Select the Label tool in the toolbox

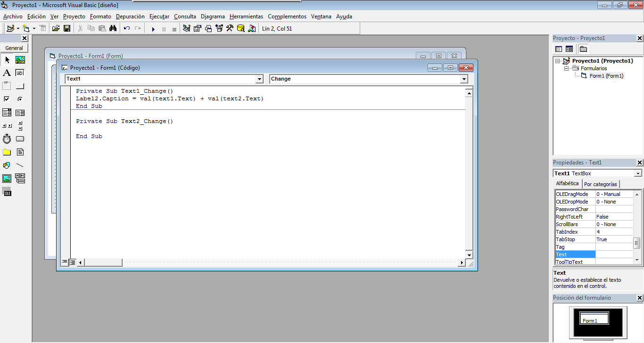tap(7, 73)
